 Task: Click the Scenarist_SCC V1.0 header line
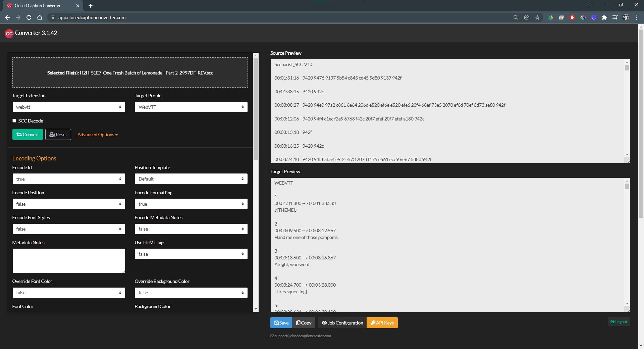(x=294, y=64)
